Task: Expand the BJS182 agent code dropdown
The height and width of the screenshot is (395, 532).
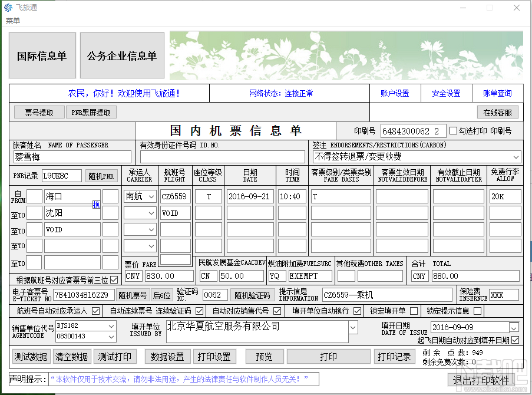Action: 111,326
